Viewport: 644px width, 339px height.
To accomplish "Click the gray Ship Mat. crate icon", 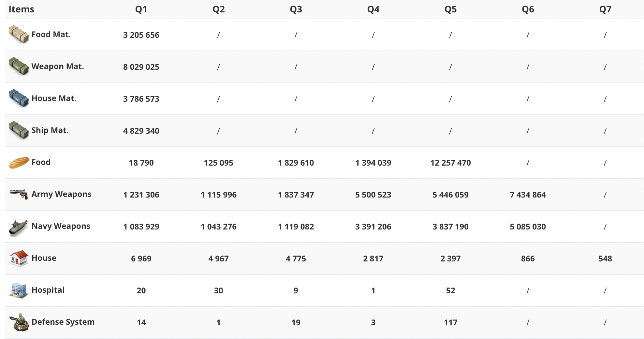I will (19, 130).
